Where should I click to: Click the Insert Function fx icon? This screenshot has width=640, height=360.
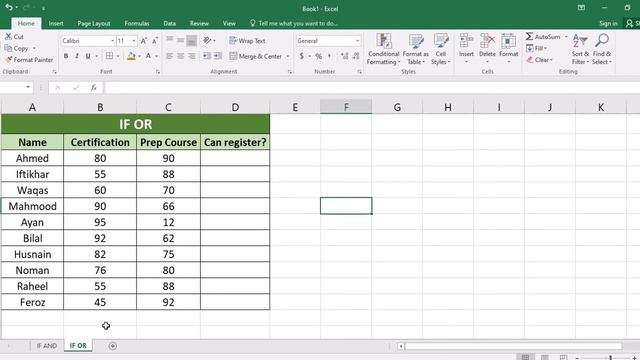click(x=94, y=87)
